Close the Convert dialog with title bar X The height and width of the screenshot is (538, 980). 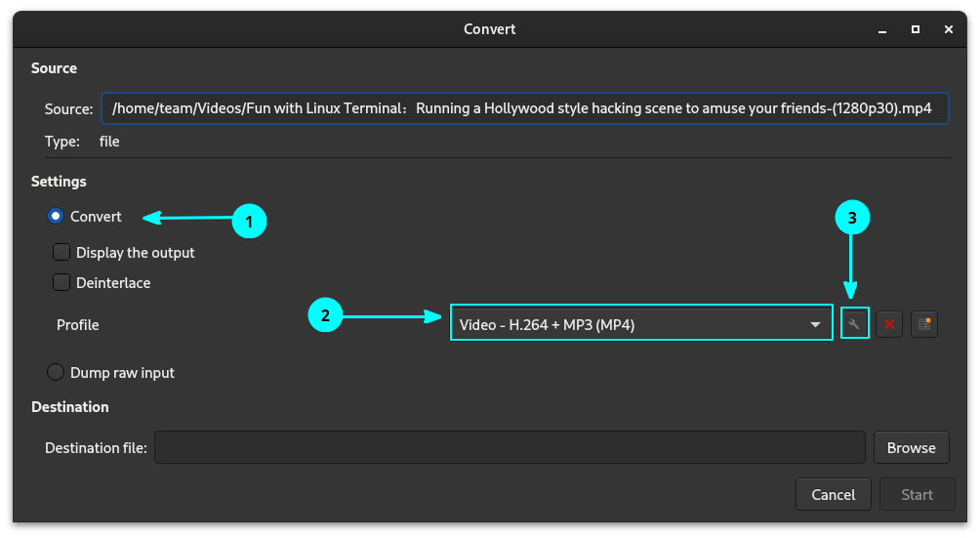(x=949, y=29)
